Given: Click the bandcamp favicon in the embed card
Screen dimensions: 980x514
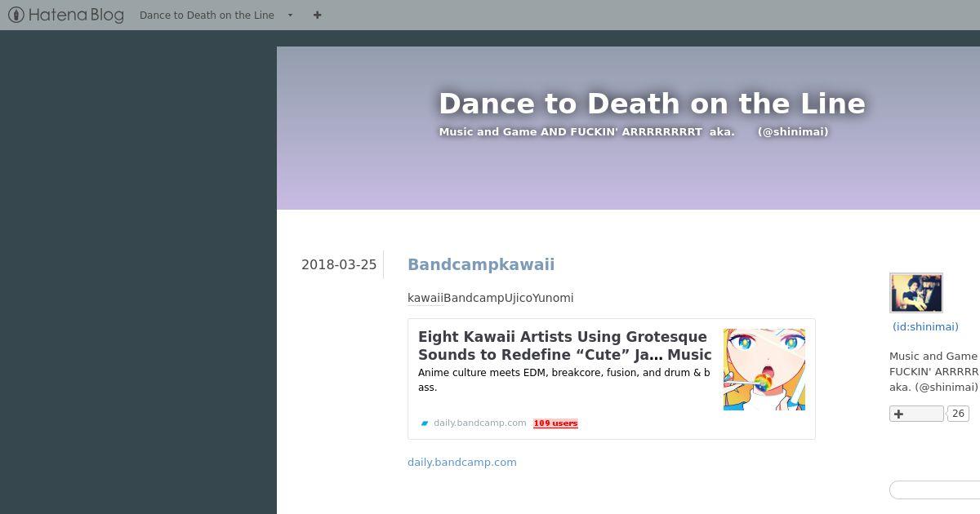Looking at the screenshot, I should 425,423.
